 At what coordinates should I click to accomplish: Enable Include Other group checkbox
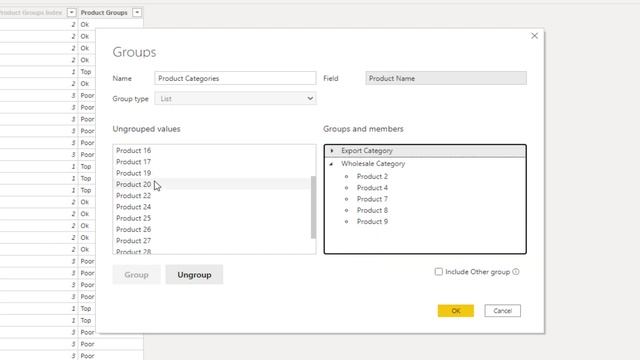[x=439, y=271]
